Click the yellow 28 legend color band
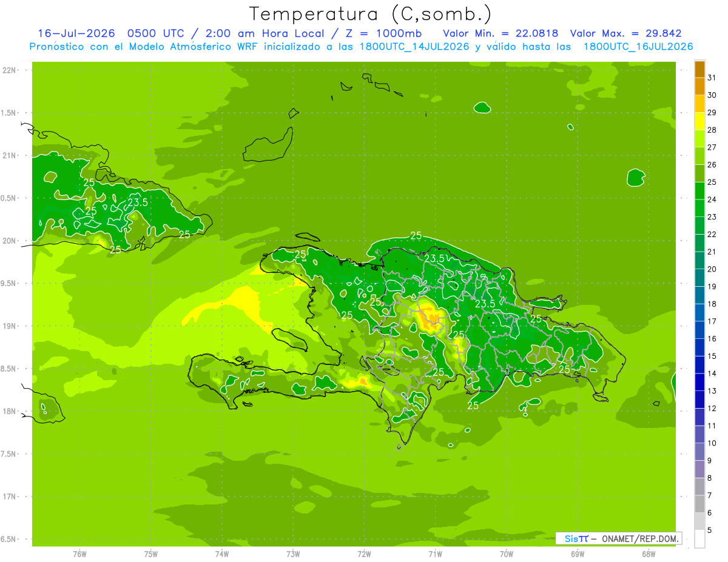Screen dimensions: 728x562 tap(699, 121)
